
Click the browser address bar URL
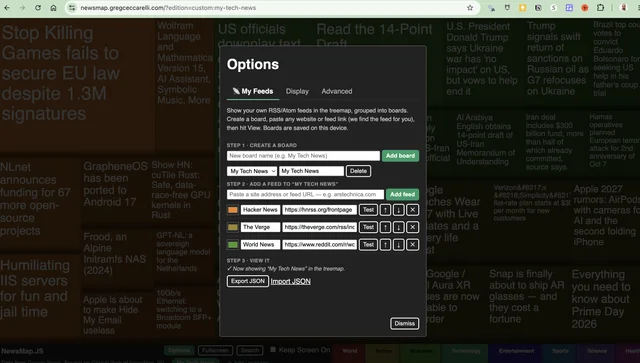coord(168,8)
